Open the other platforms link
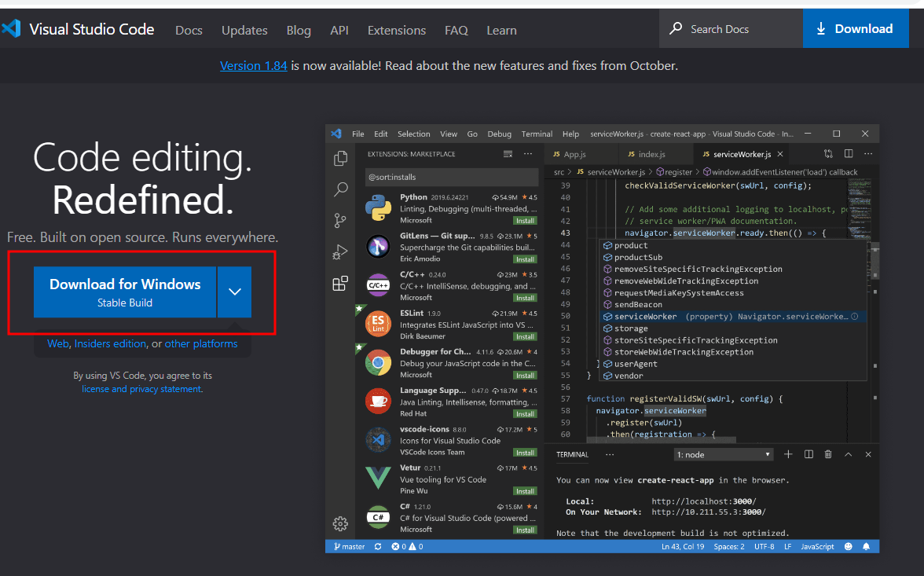This screenshot has height=576, width=924. 201,343
